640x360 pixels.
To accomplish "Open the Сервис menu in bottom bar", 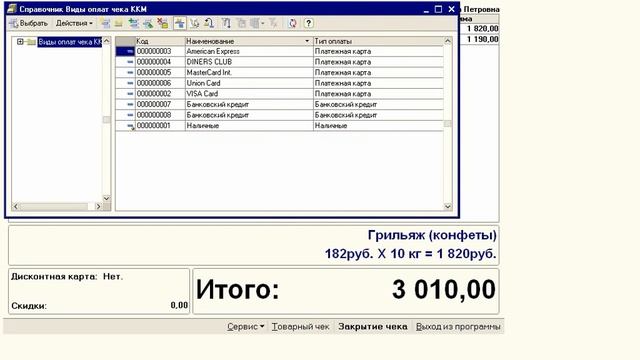I will tap(246, 327).
